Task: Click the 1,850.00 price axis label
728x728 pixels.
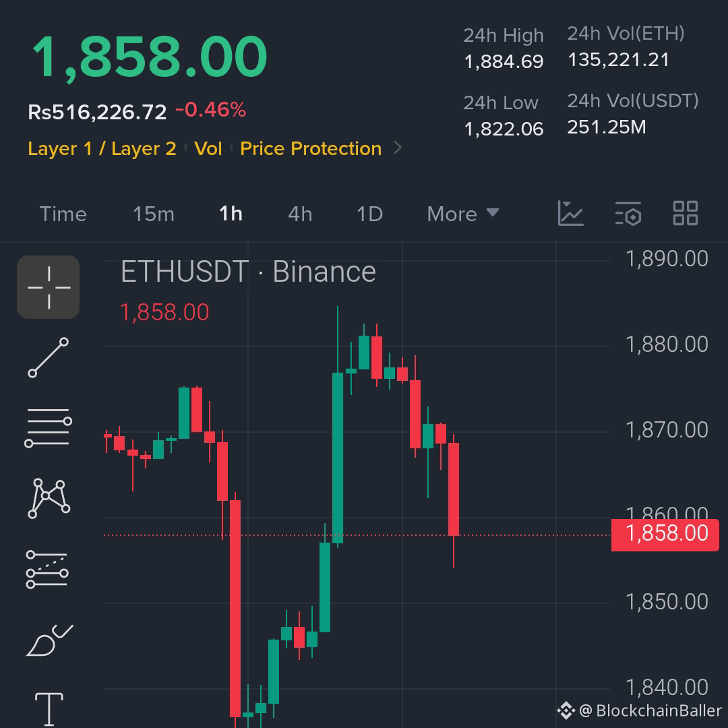Action: click(667, 602)
